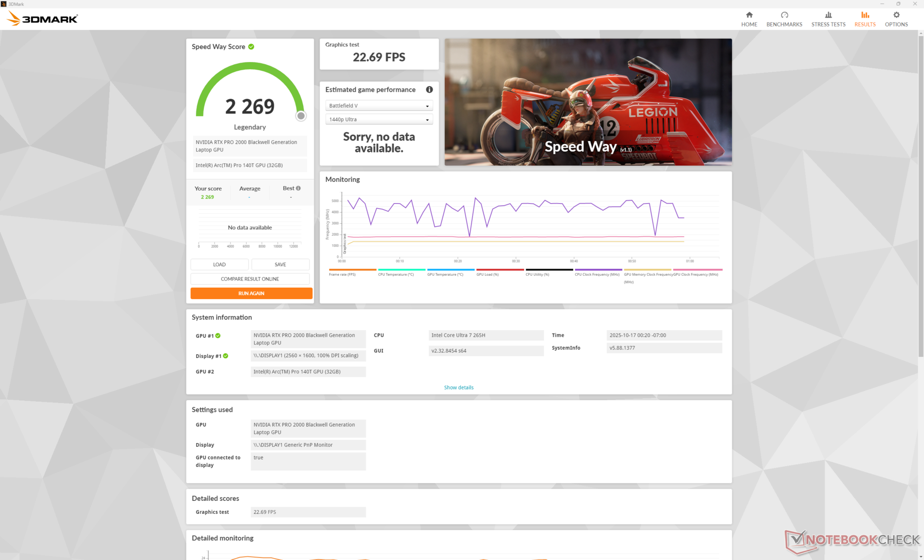The height and width of the screenshot is (560, 924).
Task: Click green validation check beside Speed Way Score
Action: click(251, 47)
